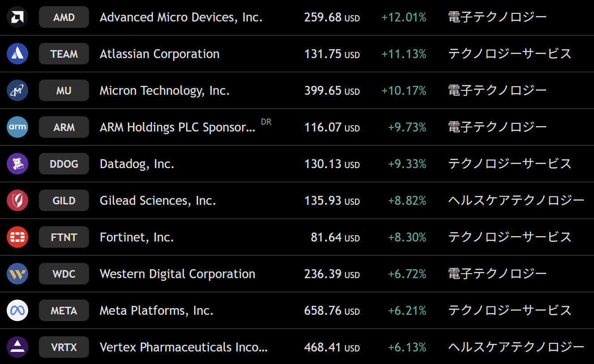Click the Western Digital logo icon
594x364 pixels.
[x=17, y=274]
